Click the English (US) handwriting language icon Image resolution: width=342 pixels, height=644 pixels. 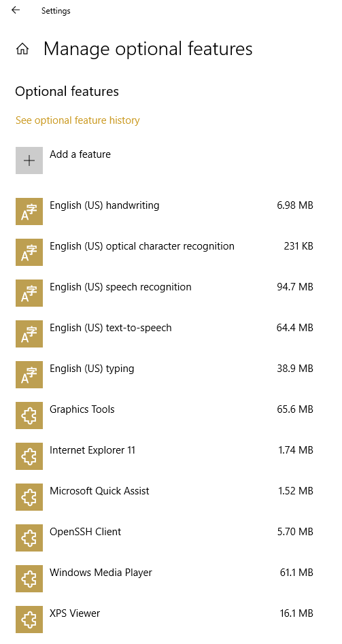29,211
